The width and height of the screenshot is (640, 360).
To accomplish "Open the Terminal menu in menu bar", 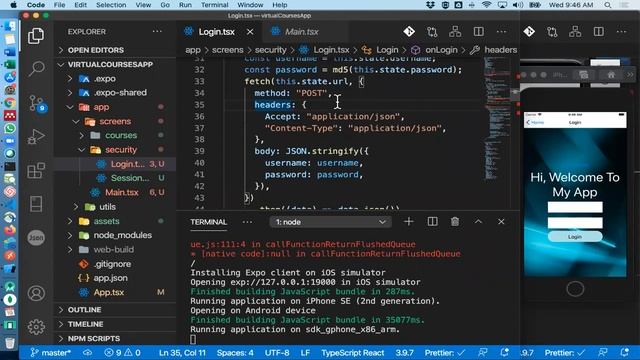I will pyautogui.click(x=214, y=5).
